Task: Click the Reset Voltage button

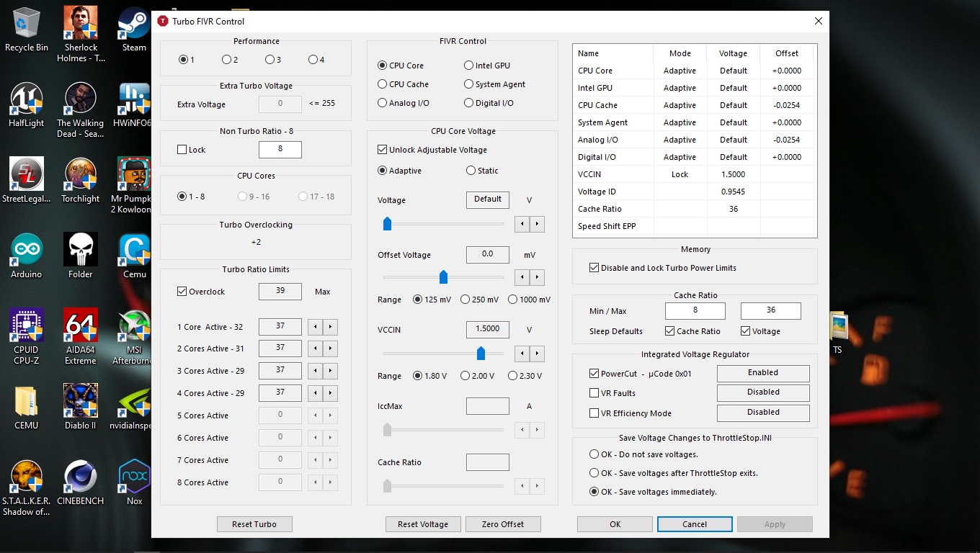Action: coord(422,524)
